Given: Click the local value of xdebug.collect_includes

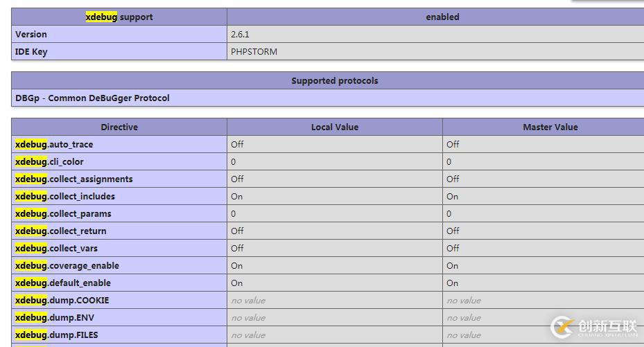Looking at the screenshot, I should tap(237, 196).
